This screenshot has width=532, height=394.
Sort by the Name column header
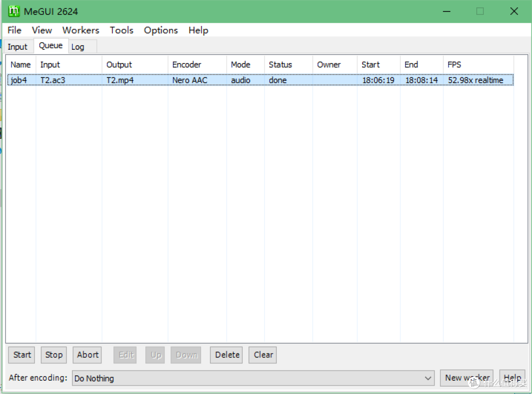tap(21, 65)
